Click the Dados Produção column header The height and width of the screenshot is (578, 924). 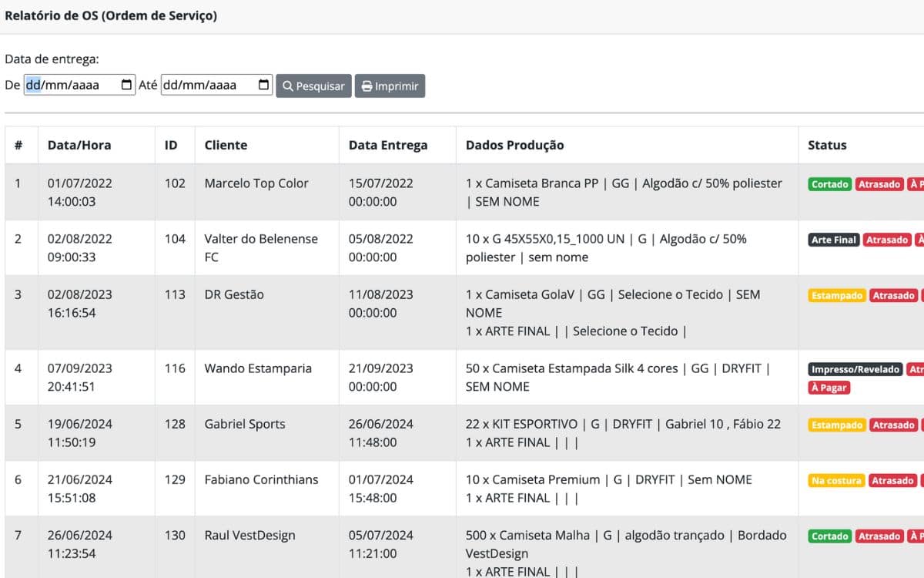coord(514,145)
